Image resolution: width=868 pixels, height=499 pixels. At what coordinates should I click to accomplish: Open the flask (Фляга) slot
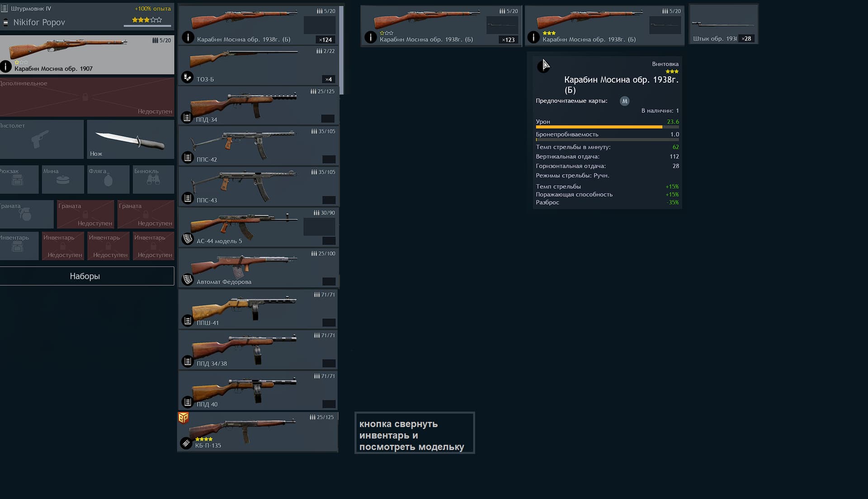click(108, 180)
